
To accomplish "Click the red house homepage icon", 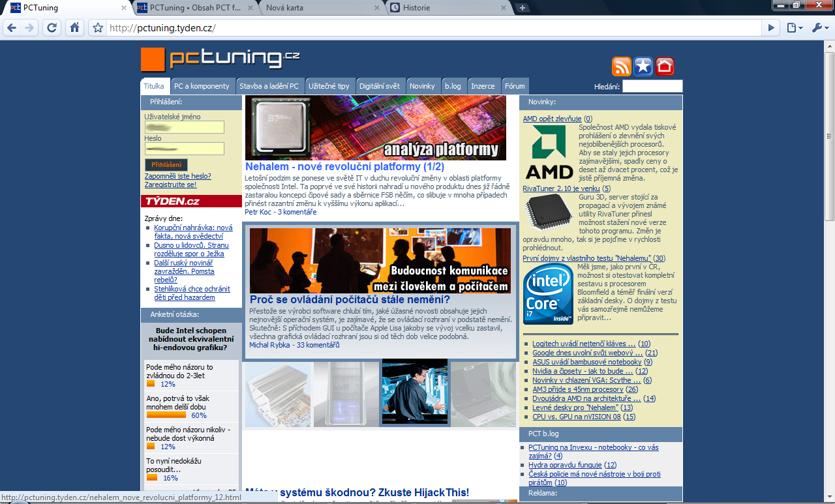I will pyautogui.click(x=664, y=67).
